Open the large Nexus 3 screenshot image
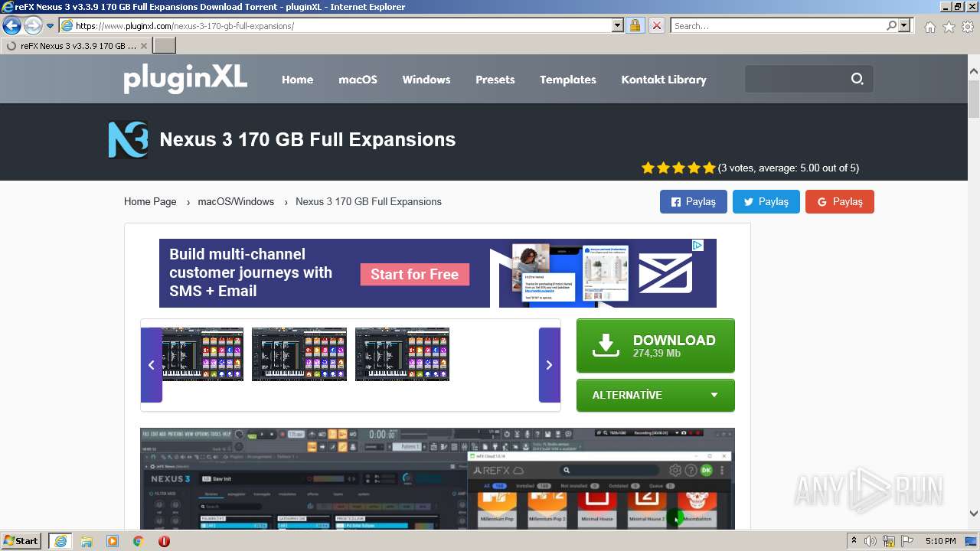The image size is (980, 551). 437,478
